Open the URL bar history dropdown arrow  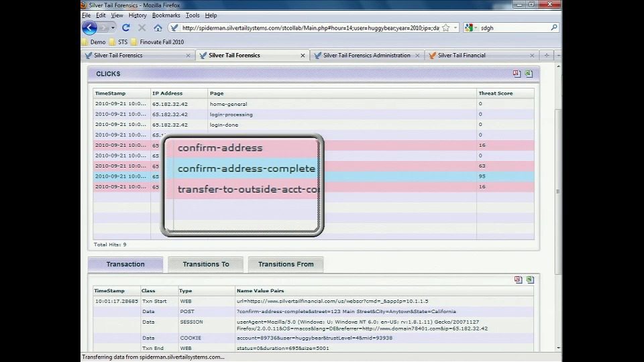(455, 28)
